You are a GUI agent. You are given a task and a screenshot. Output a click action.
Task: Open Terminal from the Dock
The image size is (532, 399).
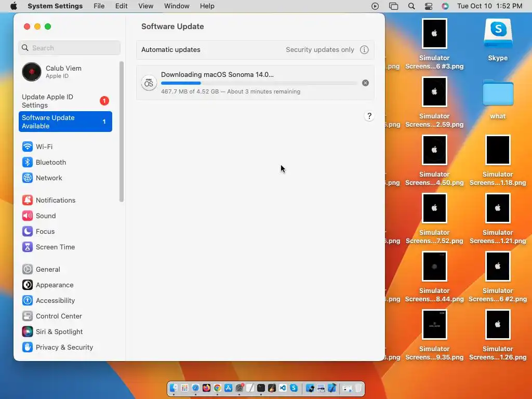click(x=261, y=388)
